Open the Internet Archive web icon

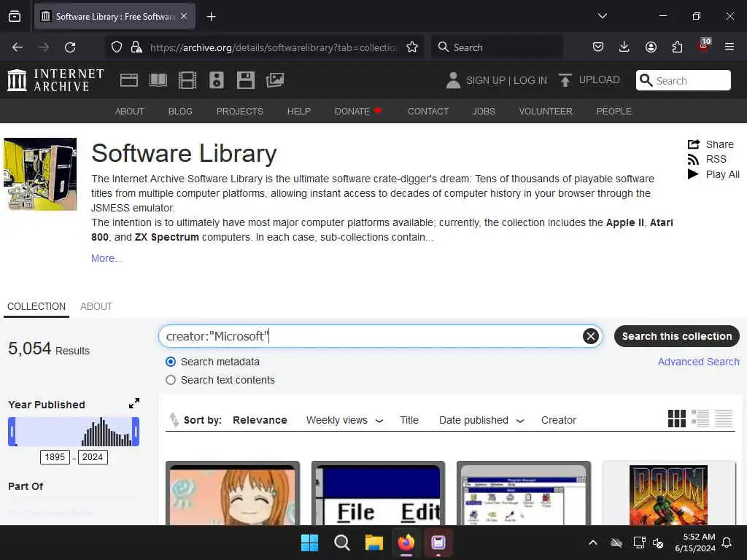point(128,80)
